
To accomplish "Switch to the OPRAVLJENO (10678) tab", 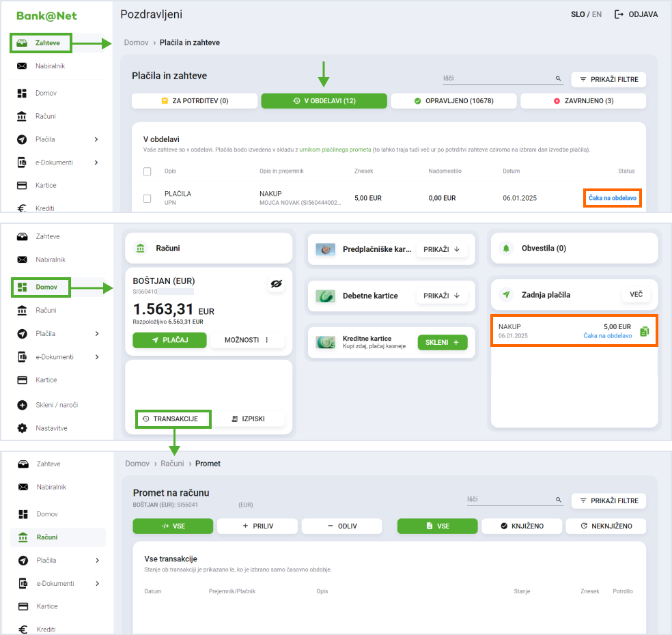I will pos(453,101).
